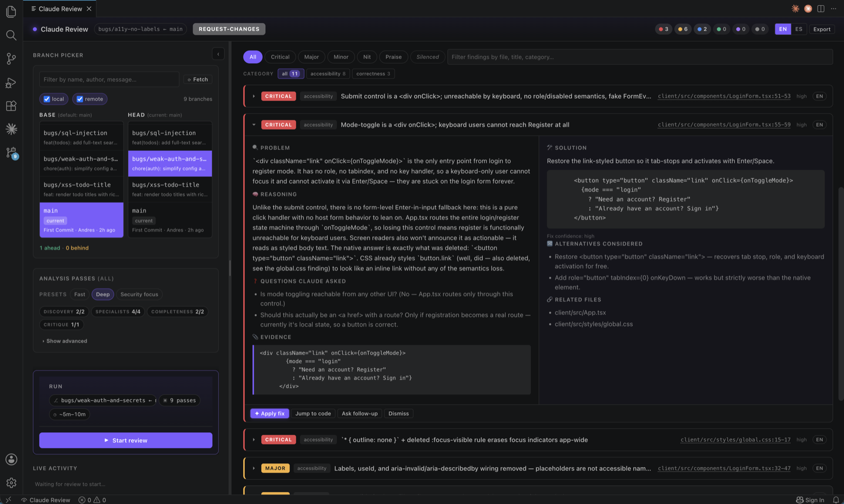Open the notifications bell
The image size is (844, 504).
coord(836,500)
